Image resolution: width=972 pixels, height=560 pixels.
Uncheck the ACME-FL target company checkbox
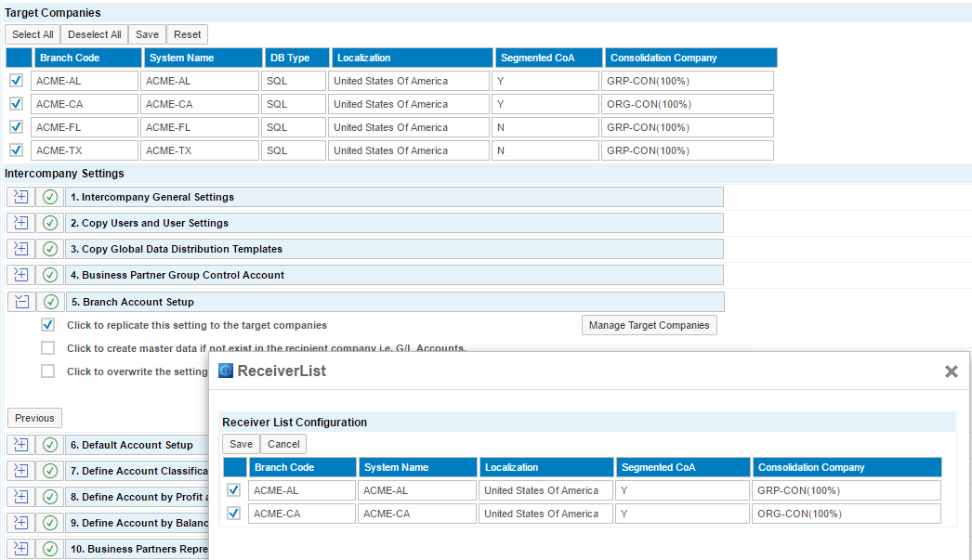click(16, 127)
